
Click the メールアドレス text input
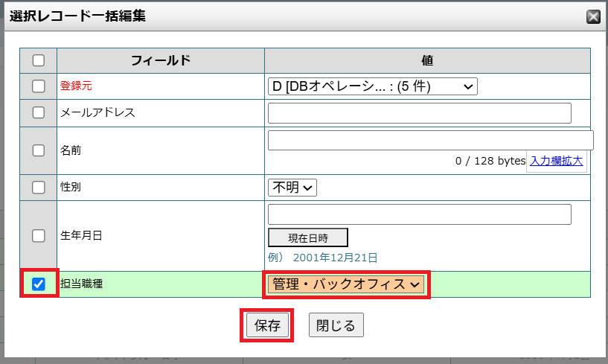(419, 112)
